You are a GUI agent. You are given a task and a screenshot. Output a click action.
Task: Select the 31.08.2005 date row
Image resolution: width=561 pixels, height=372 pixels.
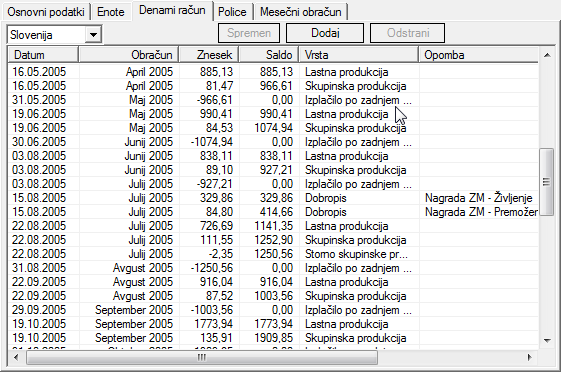(273, 268)
